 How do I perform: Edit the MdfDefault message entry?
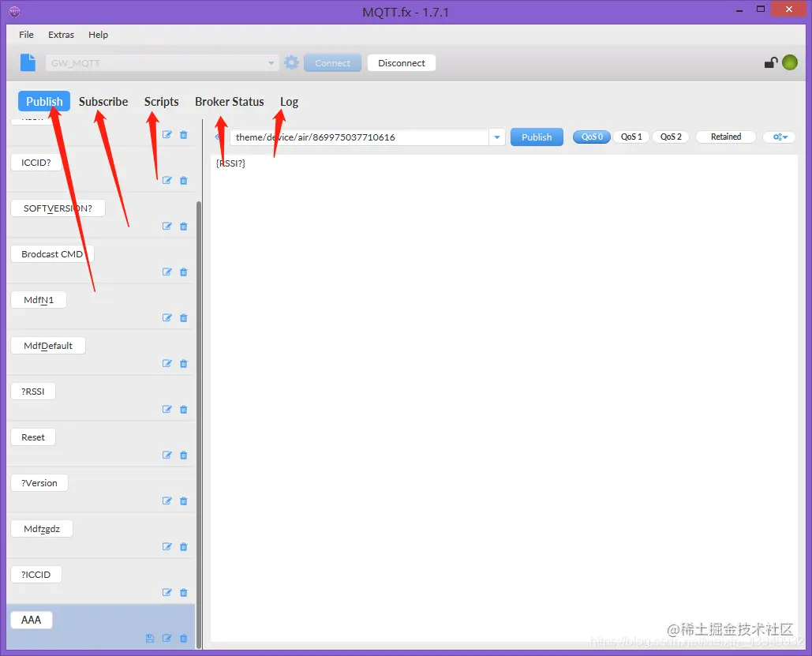coord(167,363)
